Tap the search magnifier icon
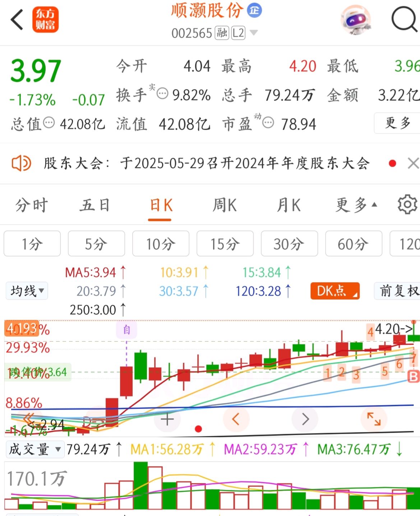Image resolution: width=420 pixels, height=516 pixels. pyautogui.click(x=404, y=19)
